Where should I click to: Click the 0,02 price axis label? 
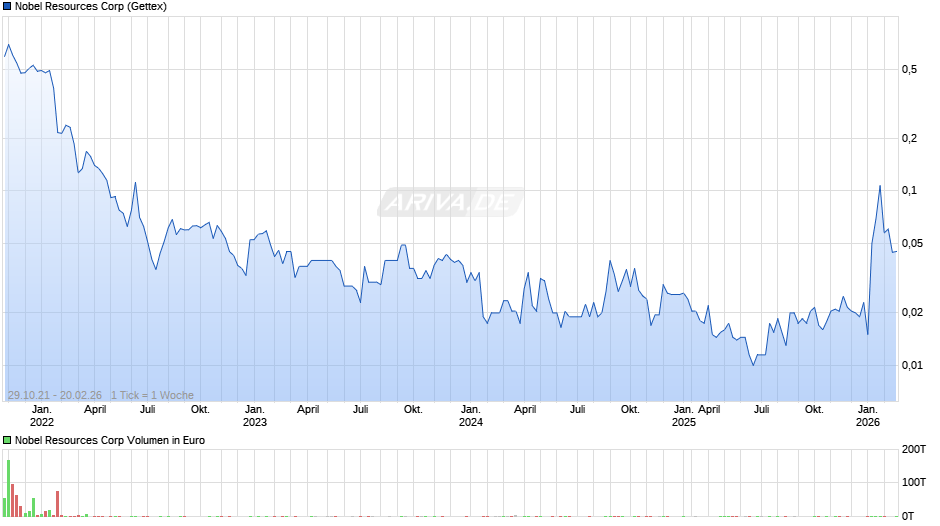[x=912, y=312]
